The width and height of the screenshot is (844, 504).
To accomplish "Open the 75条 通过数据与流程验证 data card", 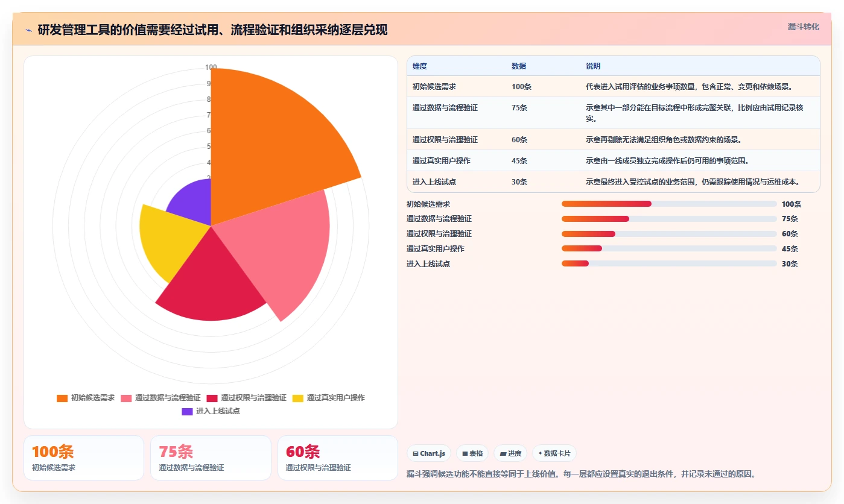I will (x=211, y=458).
